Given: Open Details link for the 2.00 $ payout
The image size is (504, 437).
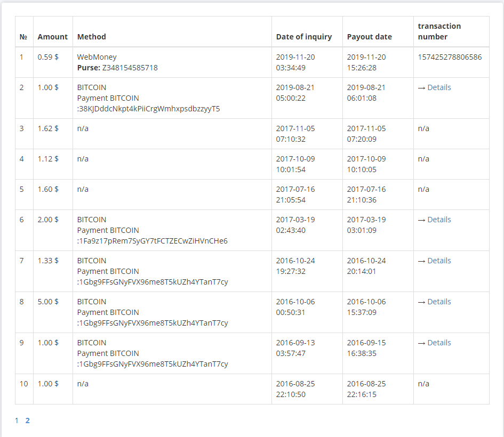Looking at the screenshot, I should [439, 220].
